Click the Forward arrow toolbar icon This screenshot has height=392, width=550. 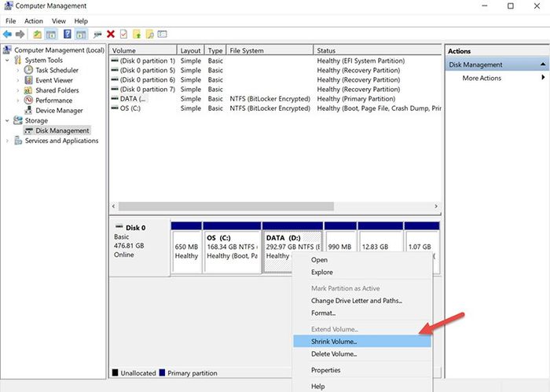pyautogui.click(x=20, y=34)
